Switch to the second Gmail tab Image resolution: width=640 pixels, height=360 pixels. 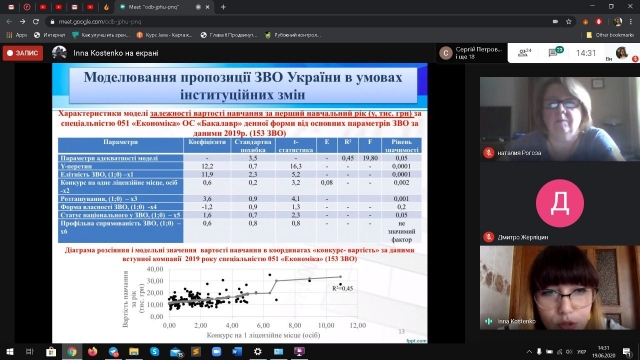pyautogui.click(x=74, y=7)
